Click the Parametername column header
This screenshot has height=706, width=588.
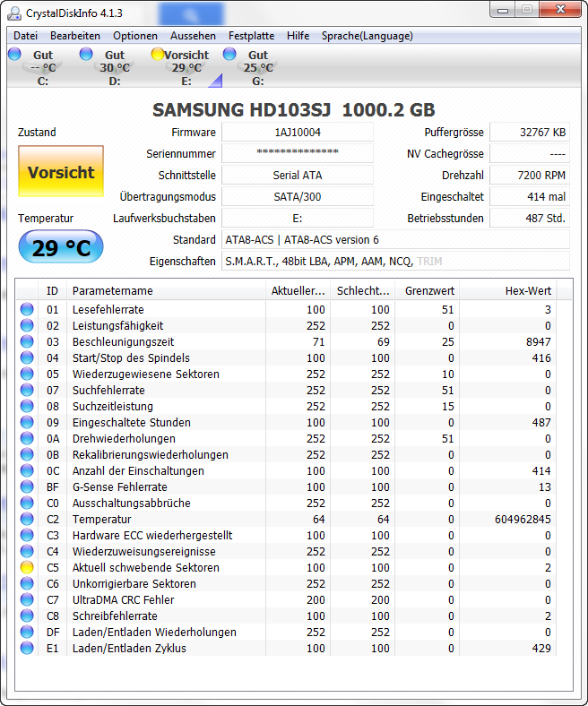(x=166, y=291)
